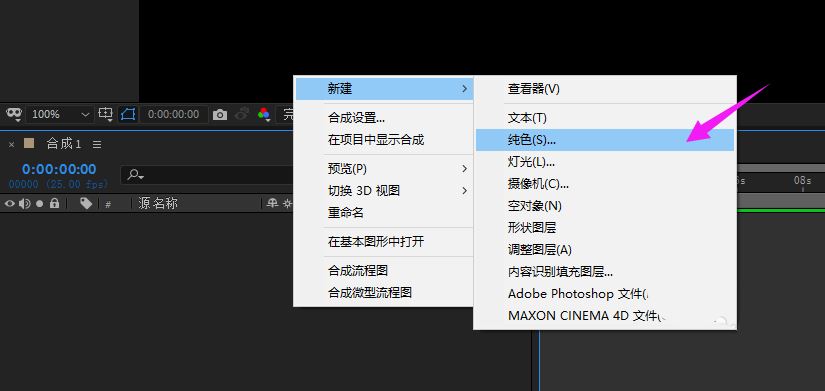Click the shy switch column icon
The height and width of the screenshot is (391, 825).
point(272,203)
